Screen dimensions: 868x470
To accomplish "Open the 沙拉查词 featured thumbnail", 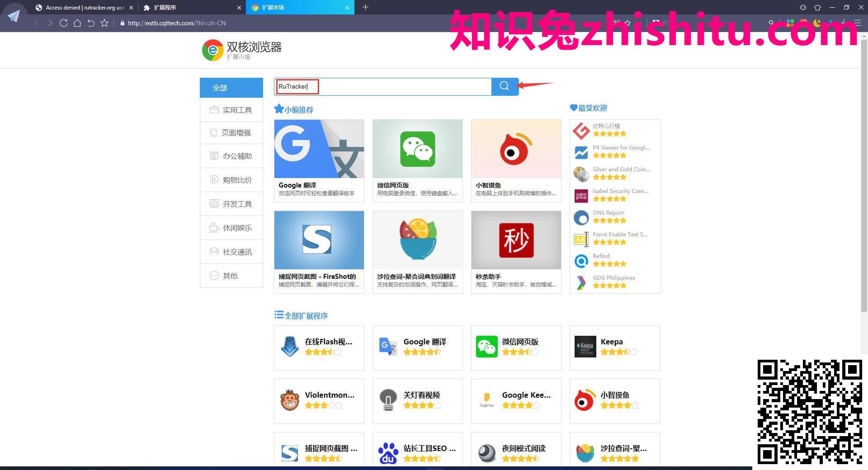I will pos(417,240).
